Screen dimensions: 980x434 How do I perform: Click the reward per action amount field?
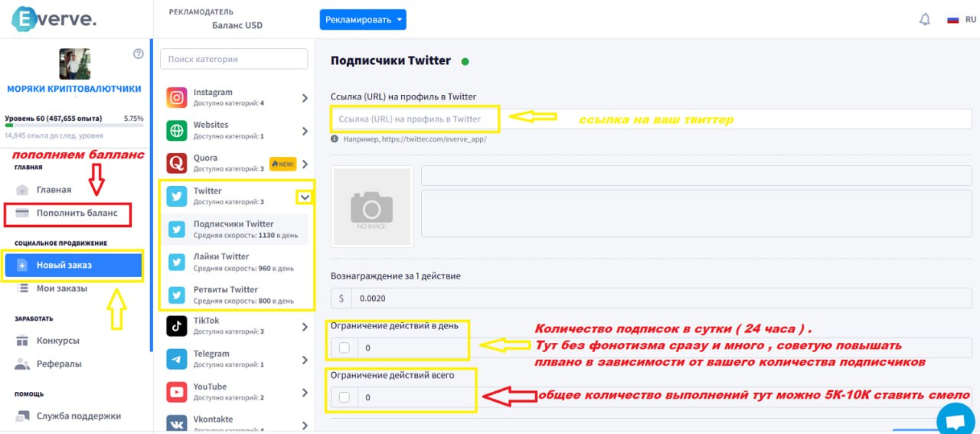tap(661, 299)
